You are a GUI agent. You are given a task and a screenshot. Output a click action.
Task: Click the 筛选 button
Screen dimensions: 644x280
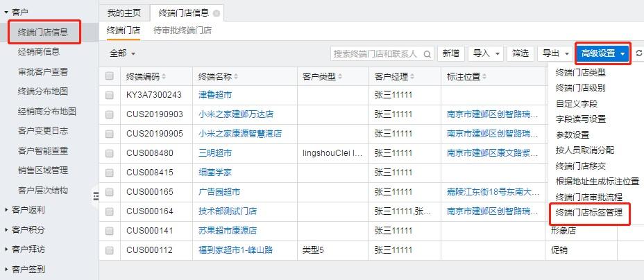pyautogui.click(x=520, y=53)
